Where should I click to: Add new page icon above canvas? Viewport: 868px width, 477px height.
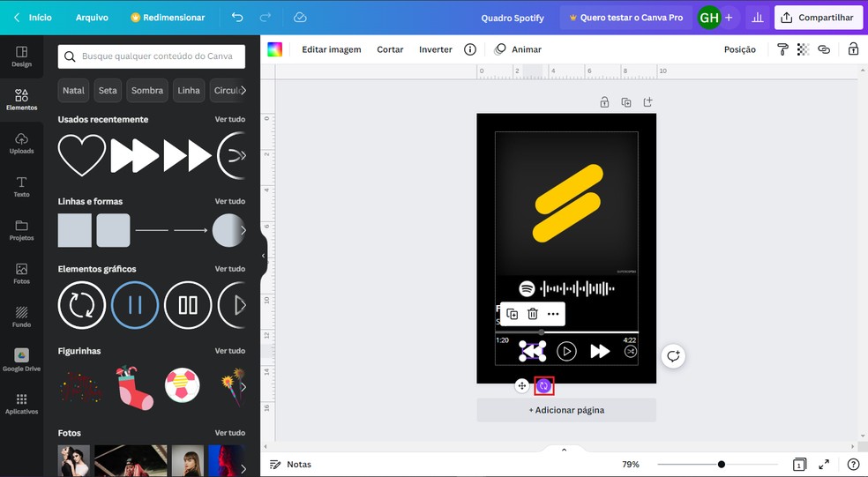[x=647, y=102]
